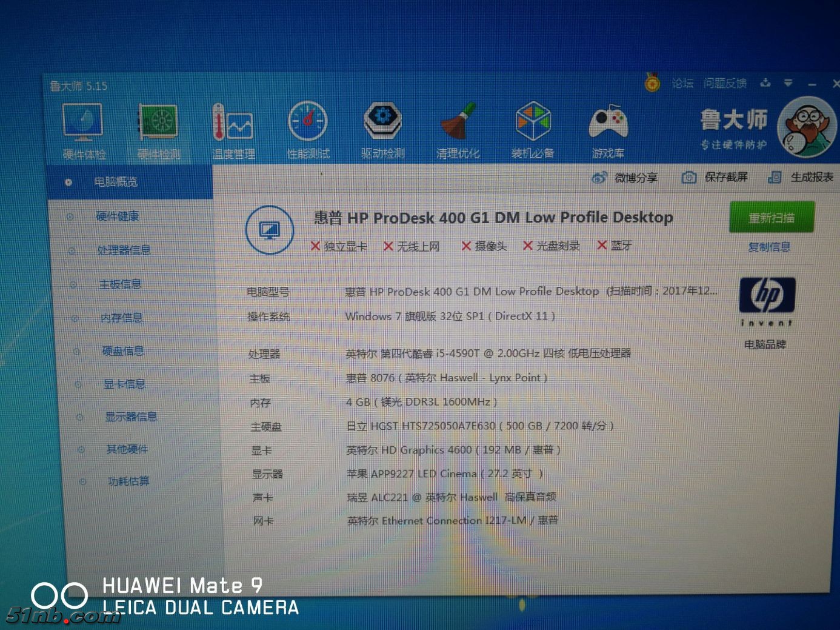Image resolution: width=840 pixels, height=630 pixels.
Task: Expand title bar dropdown menu arrow
Action: point(788,83)
